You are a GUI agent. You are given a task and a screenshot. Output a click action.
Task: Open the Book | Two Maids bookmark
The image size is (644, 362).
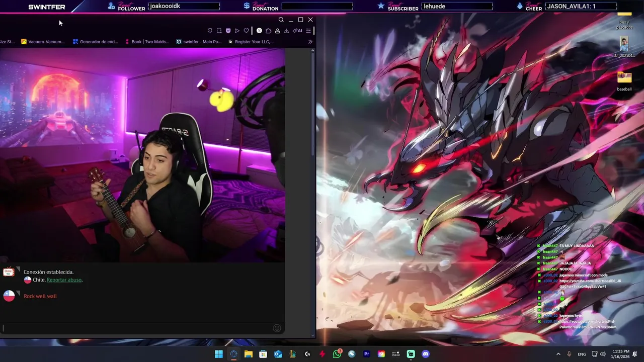[146, 42]
